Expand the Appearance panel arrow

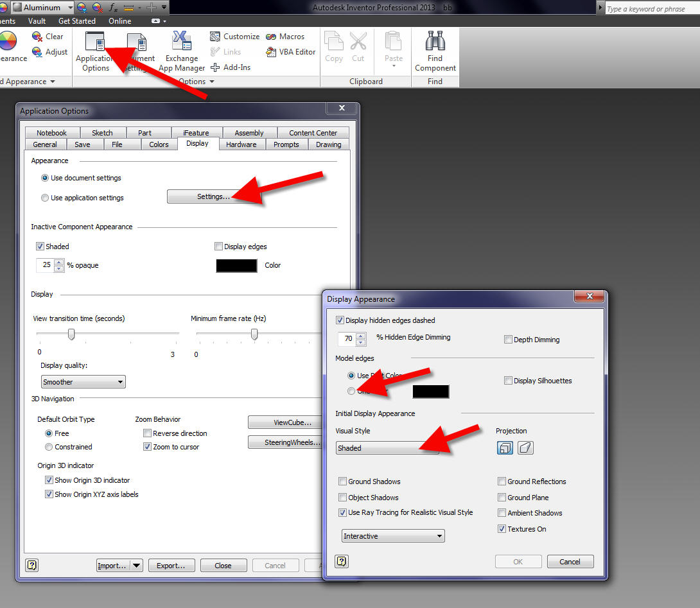point(53,82)
